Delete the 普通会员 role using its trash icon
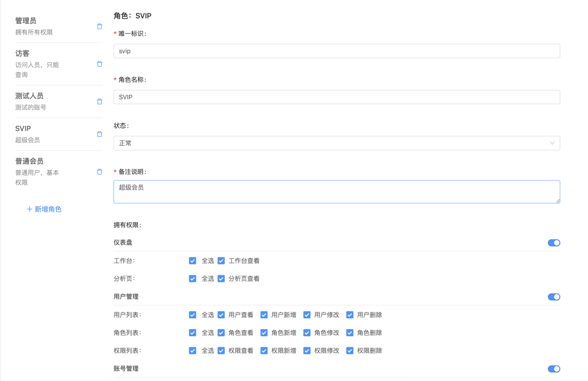 point(99,171)
